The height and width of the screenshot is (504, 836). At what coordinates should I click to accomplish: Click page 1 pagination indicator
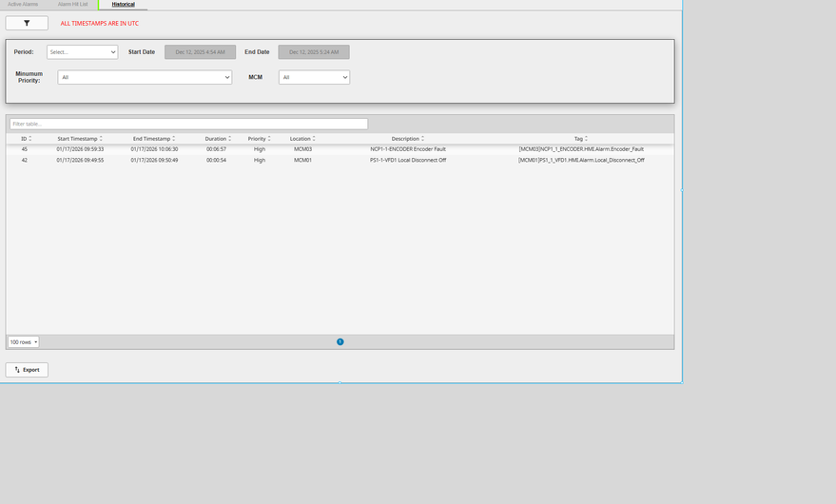pyautogui.click(x=340, y=341)
